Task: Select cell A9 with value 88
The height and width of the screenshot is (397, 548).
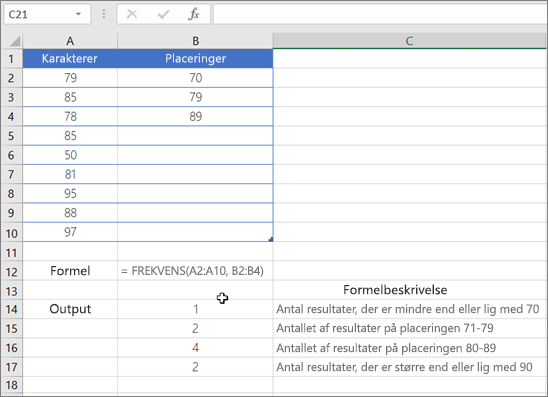Action: [x=70, y=212]
